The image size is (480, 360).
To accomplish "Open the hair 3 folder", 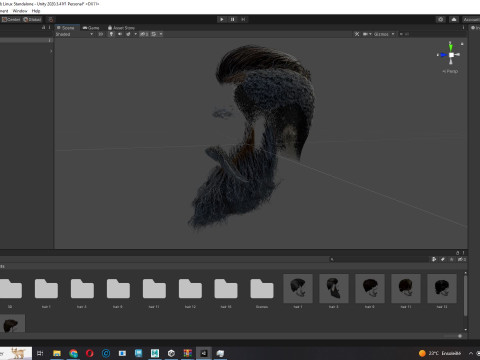I will click(x=82, y=289).
